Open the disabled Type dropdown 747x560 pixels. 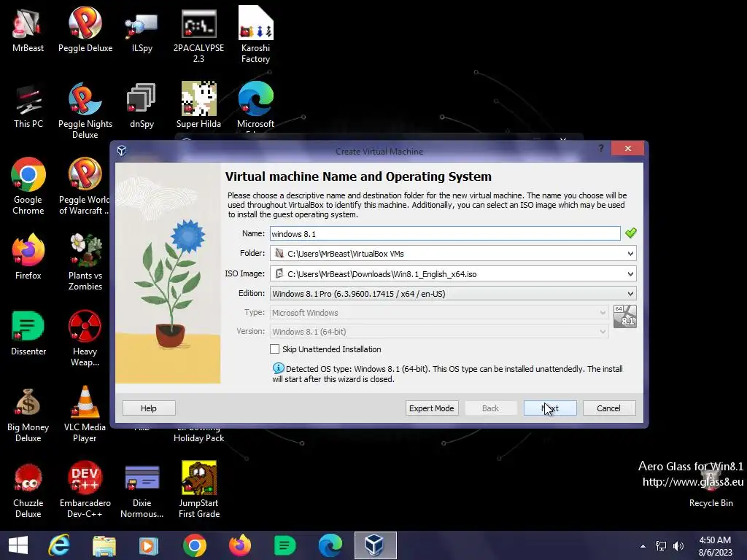coord(438,313)
